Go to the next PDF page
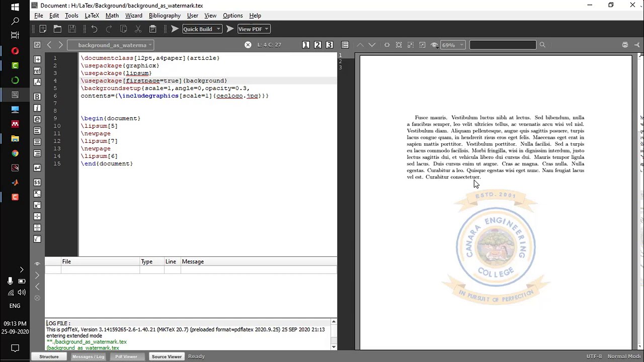 [x=372, y=45]
